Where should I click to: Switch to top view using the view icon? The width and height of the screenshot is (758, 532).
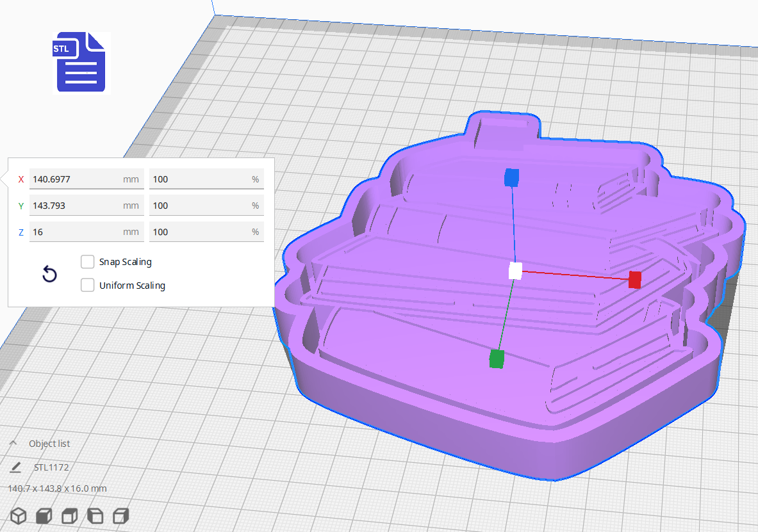click(x=69, y=515)
